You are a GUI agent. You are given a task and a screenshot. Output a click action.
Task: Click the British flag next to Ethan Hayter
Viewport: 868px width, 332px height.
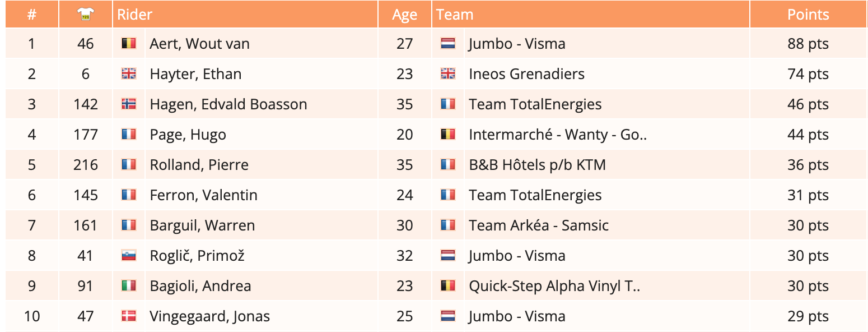click(x=129, y=74)
